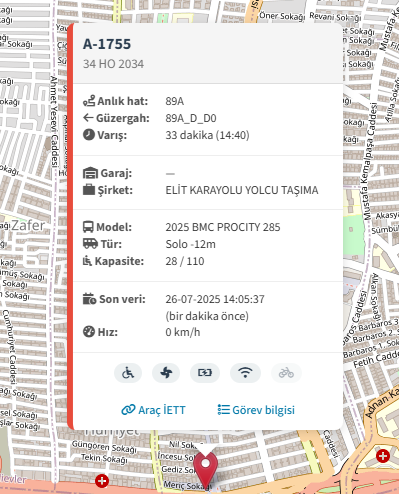Open the Araç İETT link
This screenshot has height=494, width=399.
pyautogui.click(x=153, y=410)
